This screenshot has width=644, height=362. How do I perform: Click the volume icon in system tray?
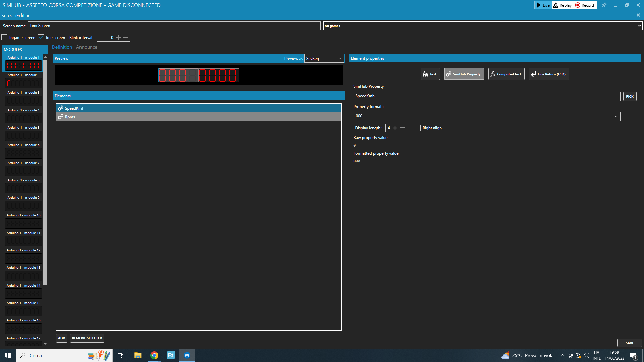click(x=587, y=355)
